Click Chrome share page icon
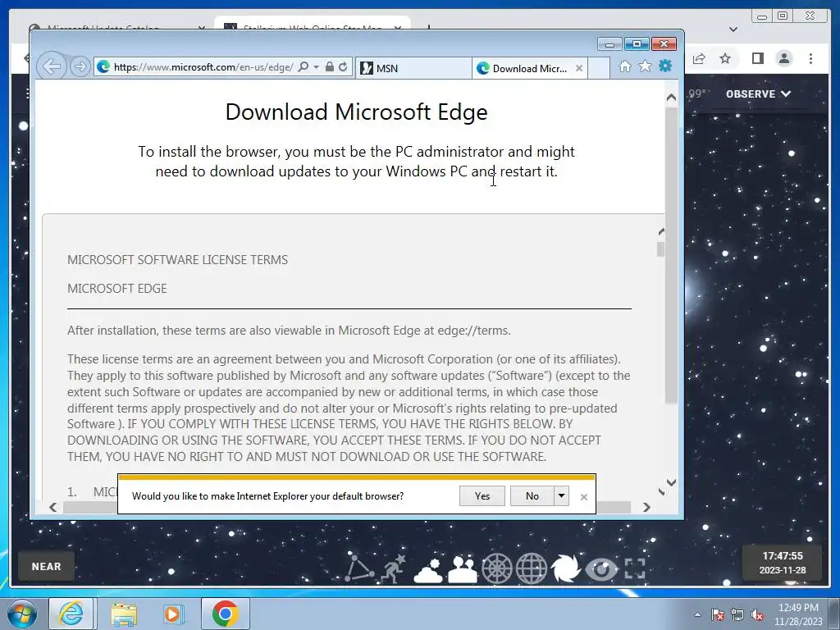 (699, 58)
